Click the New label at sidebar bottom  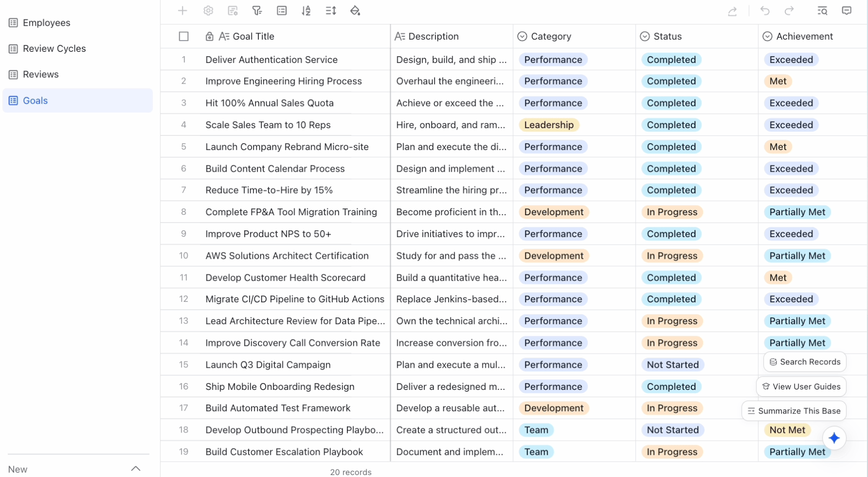[17, 469]
